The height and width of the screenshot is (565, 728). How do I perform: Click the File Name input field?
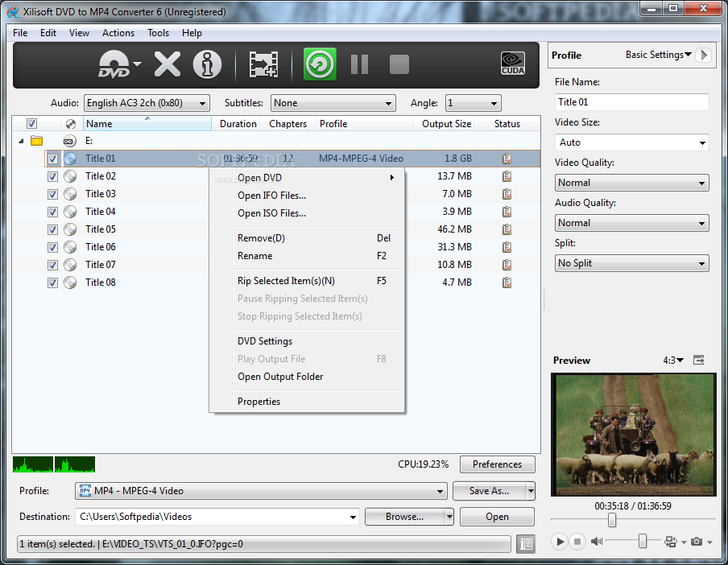coord(631,102)
